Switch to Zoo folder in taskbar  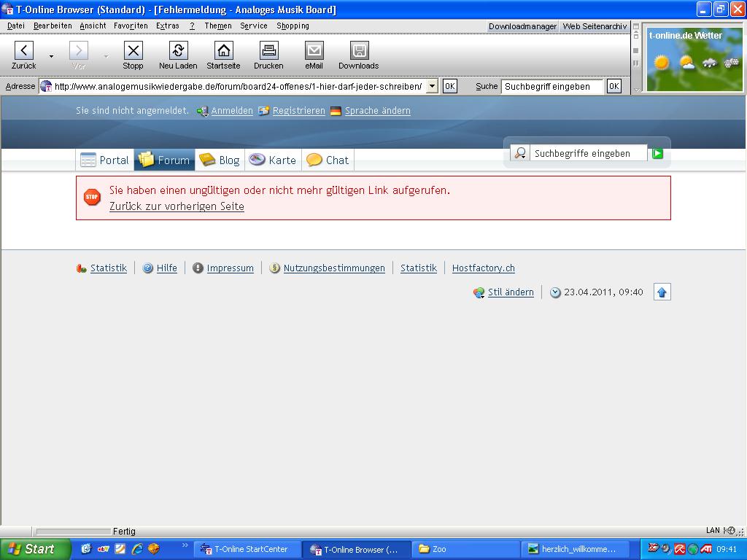(x=465, y=549)
